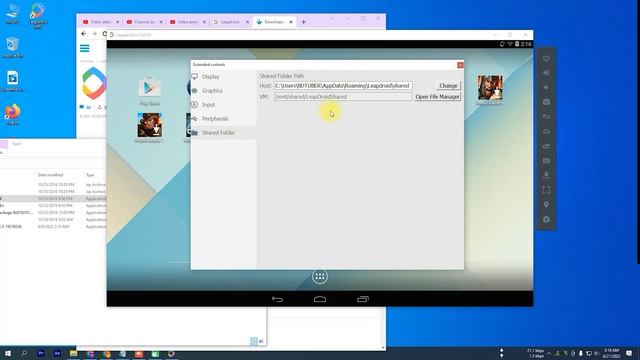Image resolution: width=640 pixels, height=360 pixels.
Task: Click the sidebar fullscreen icon
Action: click(546, 190)
